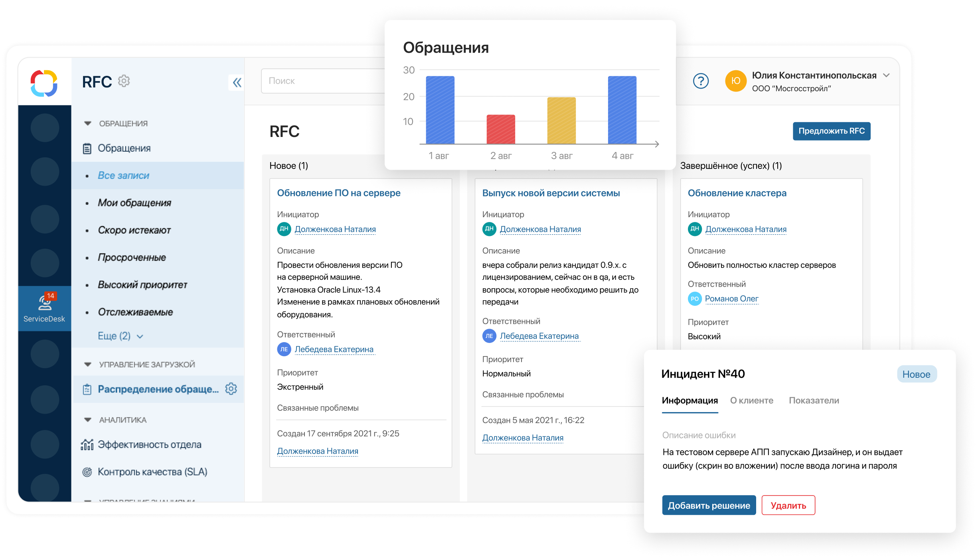Click the red 2 авг chart bar
Image resolution: width=980 pixels, height=559 pixels.
coord(500,129)
